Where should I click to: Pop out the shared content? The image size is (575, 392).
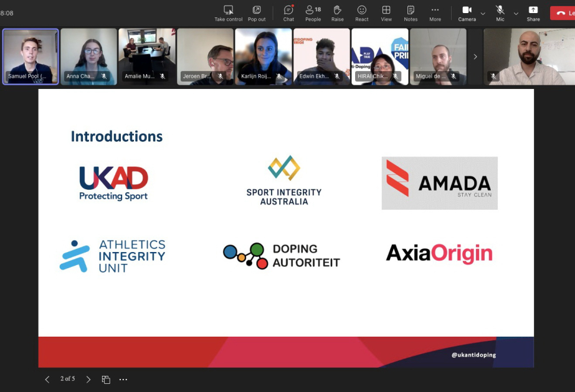(257, 14)
